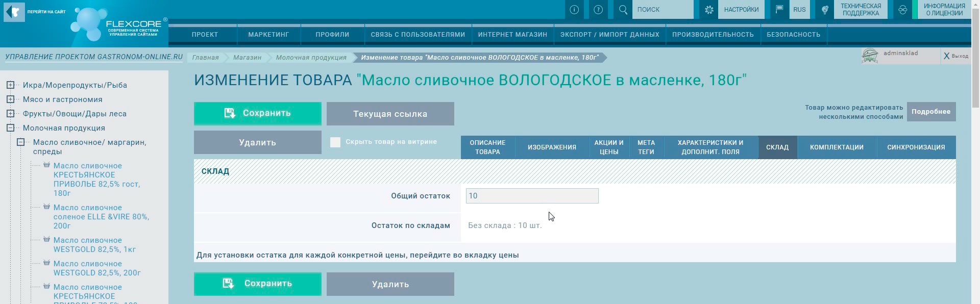
Task: Expand the Икра/Морепродукты/Рыба tree node
Action: [x=10, y=85]
